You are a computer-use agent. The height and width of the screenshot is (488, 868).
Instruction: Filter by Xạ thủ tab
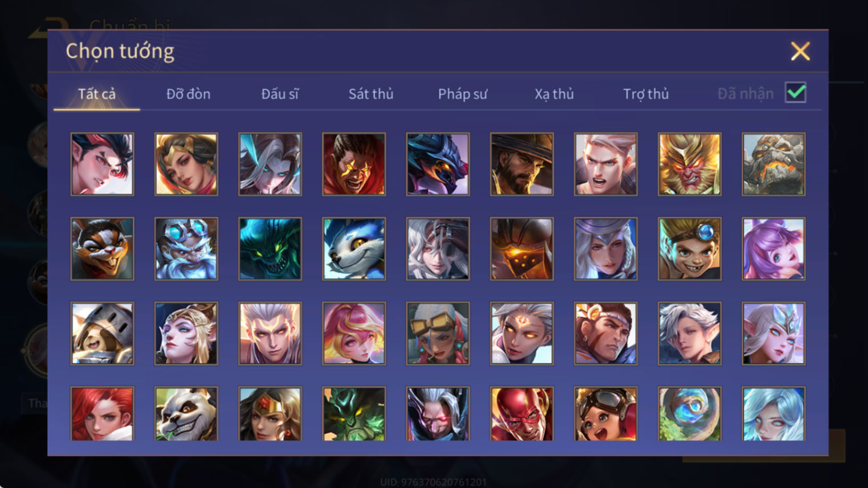click(x=554, y=94)
